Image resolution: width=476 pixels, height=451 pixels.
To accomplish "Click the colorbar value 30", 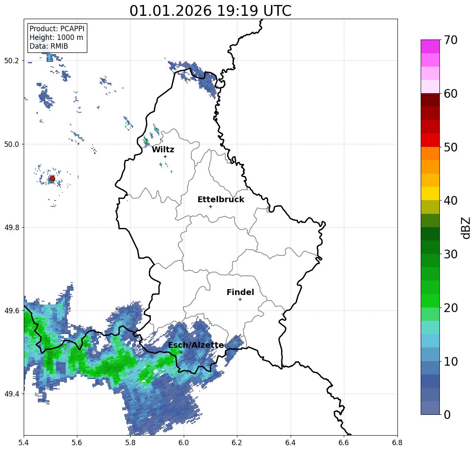I will 451,254.
